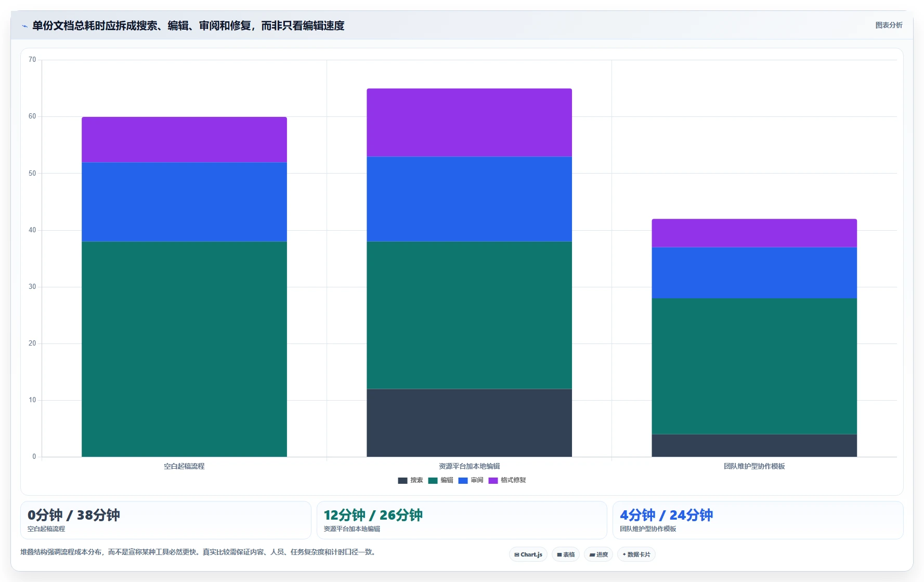Toggle the 格式修复 legend color box
Screen dimensions: 924x582
click(493, 481)
